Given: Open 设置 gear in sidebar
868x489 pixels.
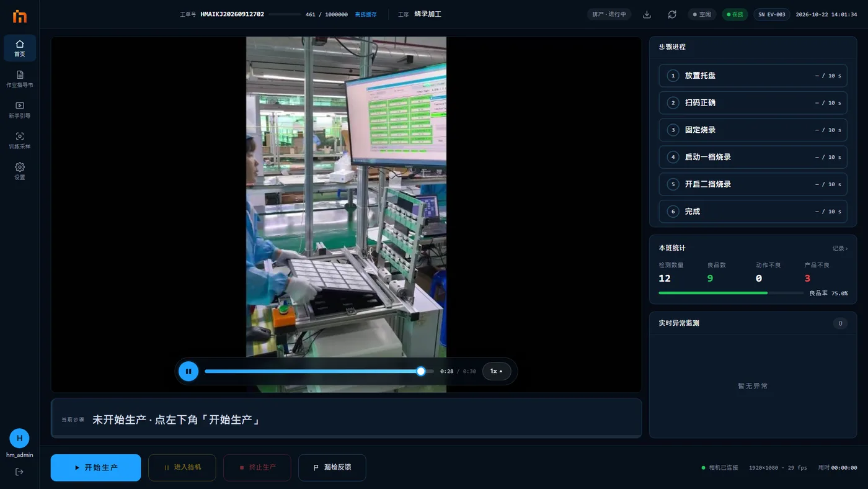Looking at the screenshot, I should [x=20, y=171].
